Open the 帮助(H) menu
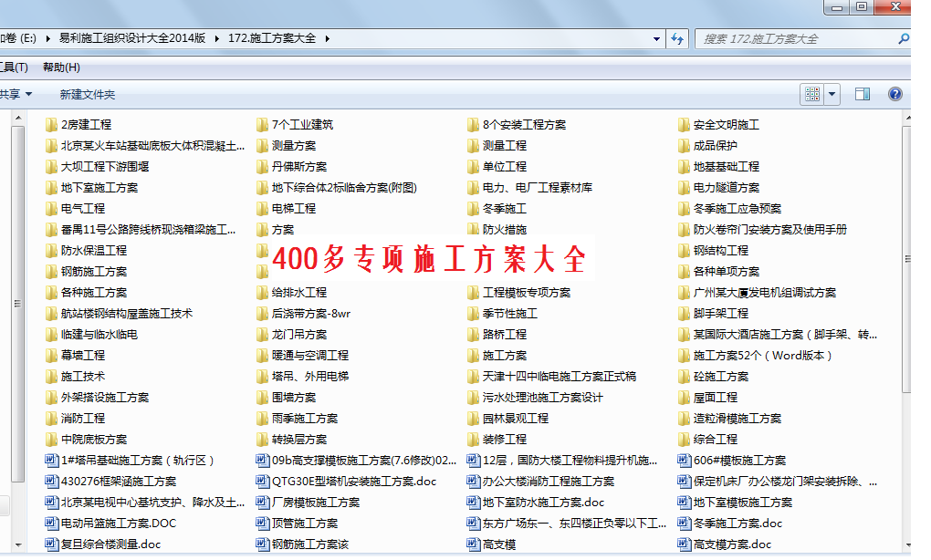Viewport: 931px width, 560px height. (61, 67)
